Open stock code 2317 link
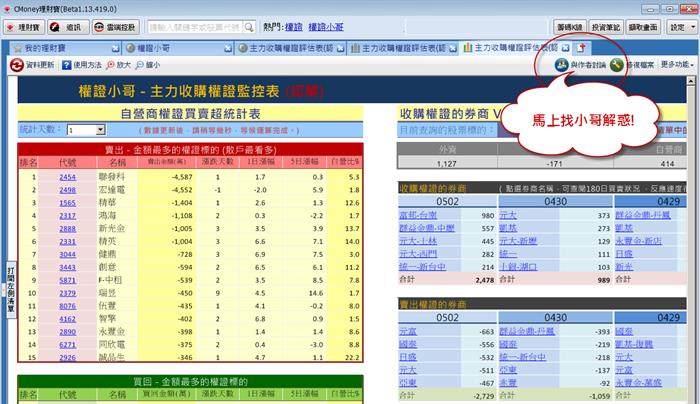700x404 pixels. tap(67, 216)
